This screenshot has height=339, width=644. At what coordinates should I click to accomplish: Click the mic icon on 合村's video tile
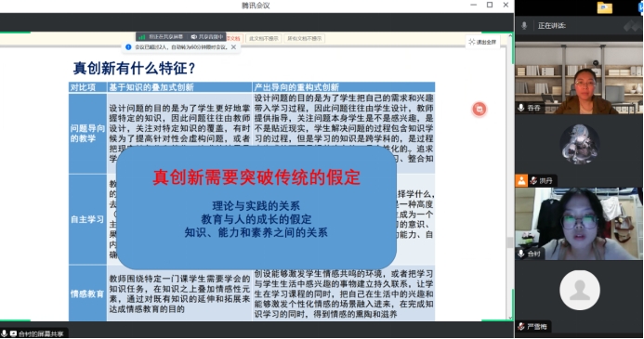pos(521,254)
